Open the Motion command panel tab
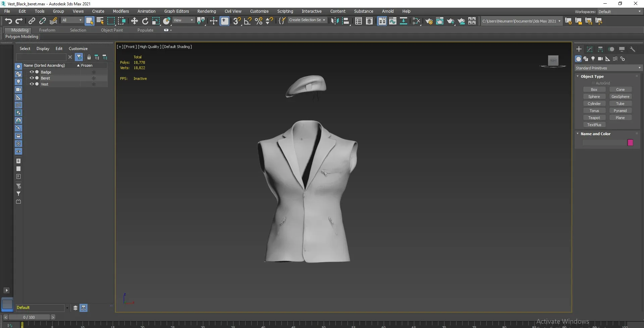Screen dimensions: 644x328 611,49
